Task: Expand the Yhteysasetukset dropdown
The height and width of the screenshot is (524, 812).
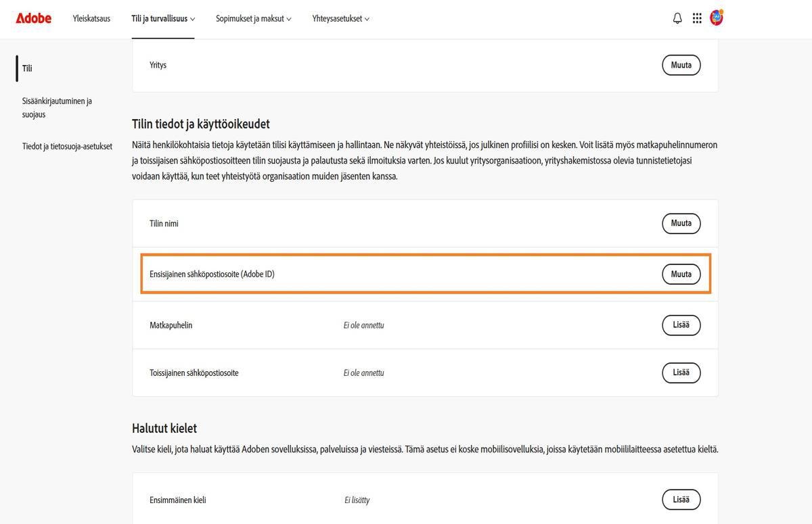Action: pyautogui.click(x=340, y=19)
